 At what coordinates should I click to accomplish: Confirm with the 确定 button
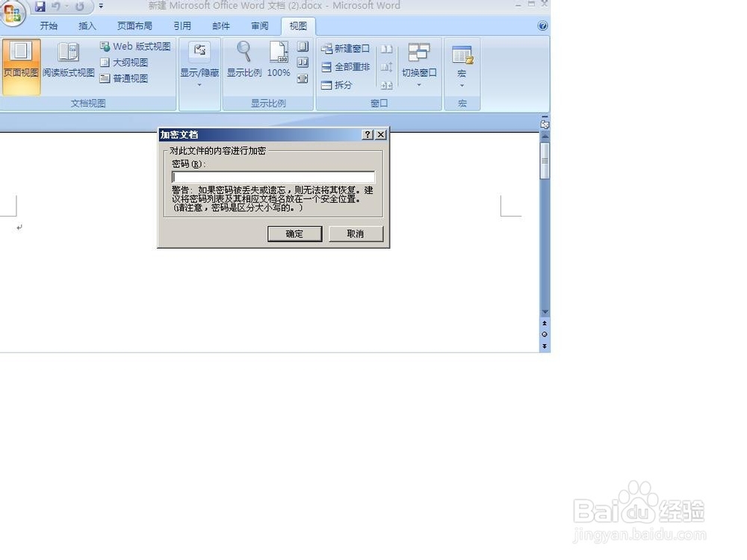tap(294, 234)
